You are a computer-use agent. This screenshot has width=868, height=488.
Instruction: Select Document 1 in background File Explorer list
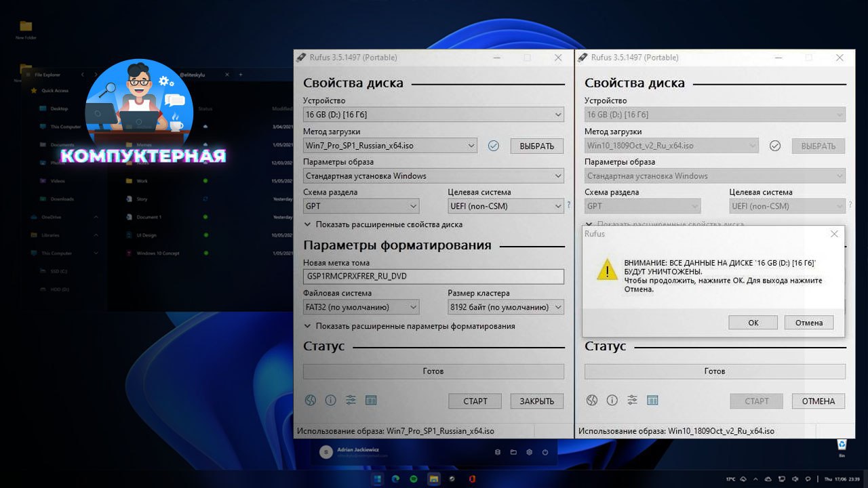point(144,217)
